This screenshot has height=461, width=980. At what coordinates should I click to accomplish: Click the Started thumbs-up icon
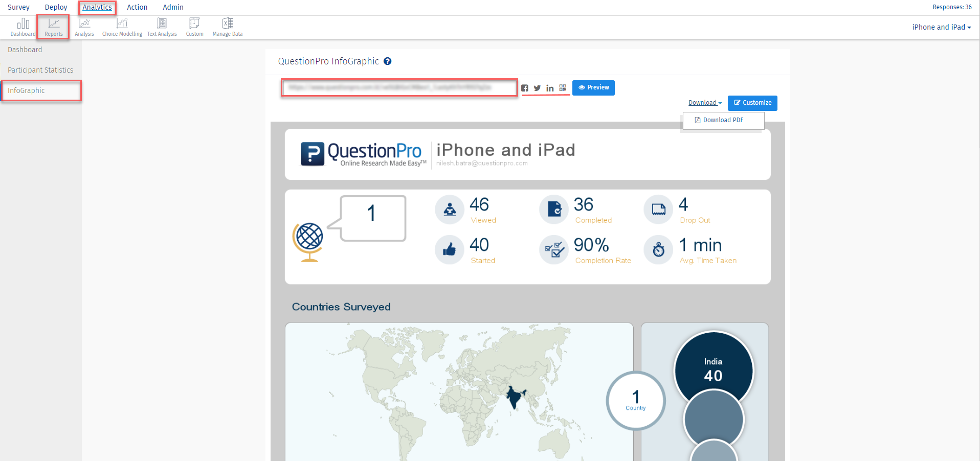point(450,250)
